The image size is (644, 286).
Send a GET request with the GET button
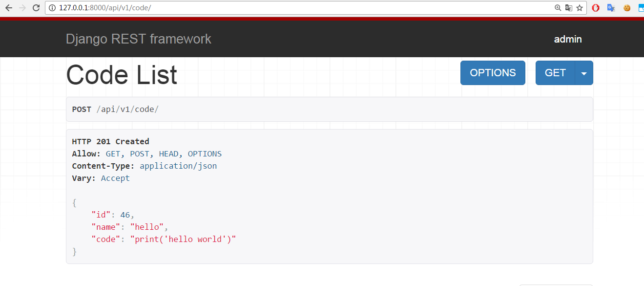555,73
